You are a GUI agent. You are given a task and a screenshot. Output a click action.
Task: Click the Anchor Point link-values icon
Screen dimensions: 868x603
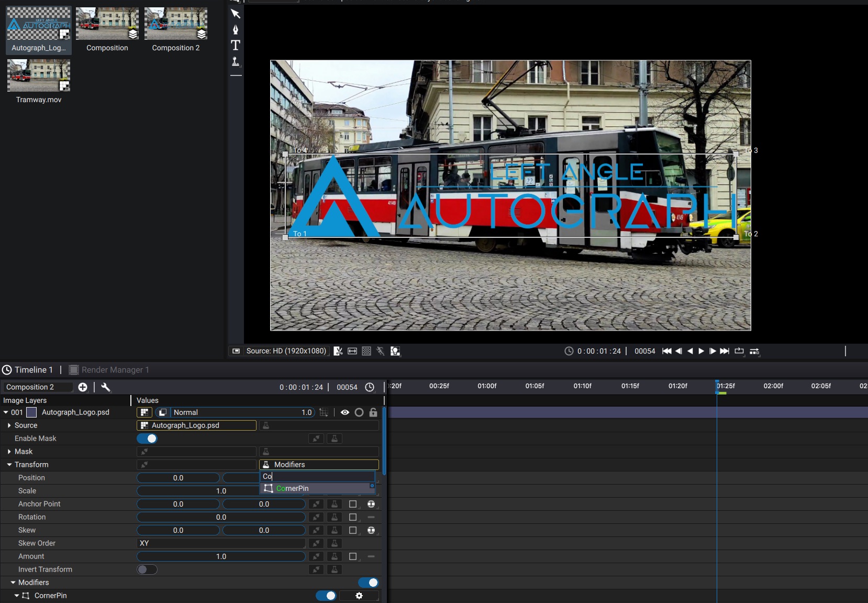371,504
